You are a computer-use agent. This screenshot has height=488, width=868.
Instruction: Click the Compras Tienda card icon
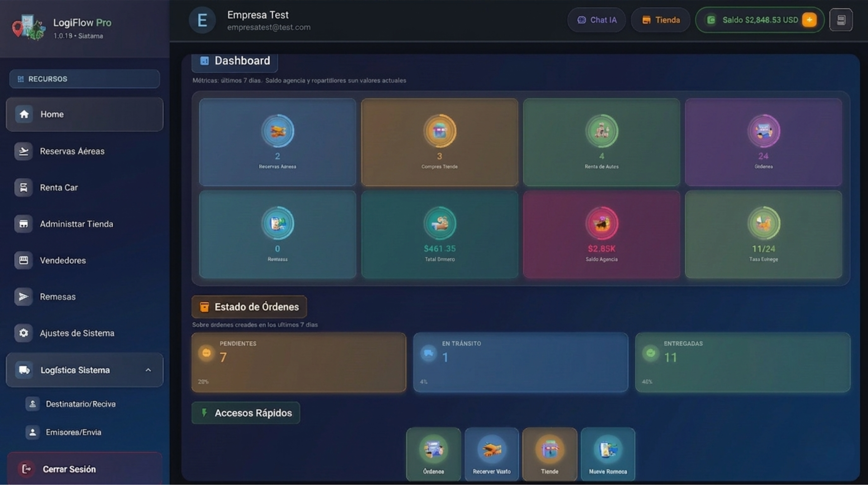[439, 131]
